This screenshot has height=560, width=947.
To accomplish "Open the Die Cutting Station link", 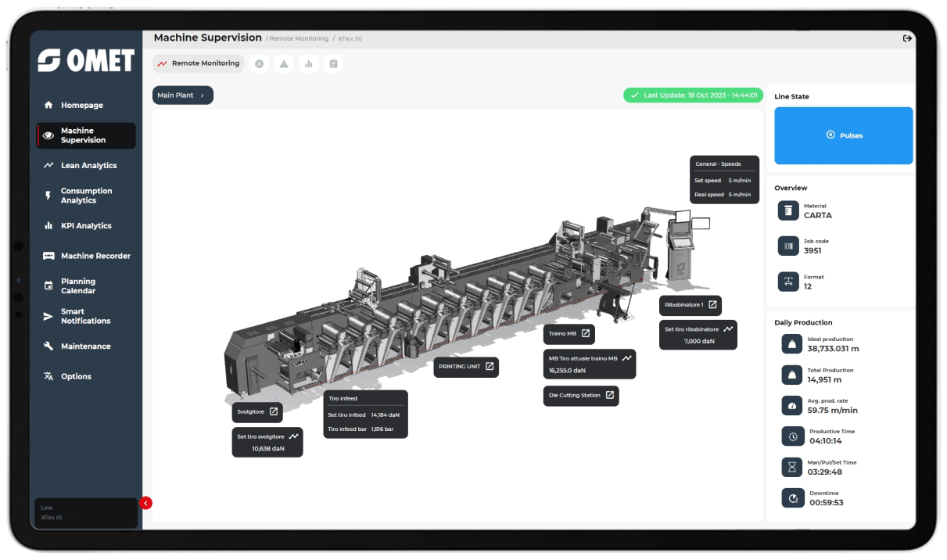I will pos(580,396).
